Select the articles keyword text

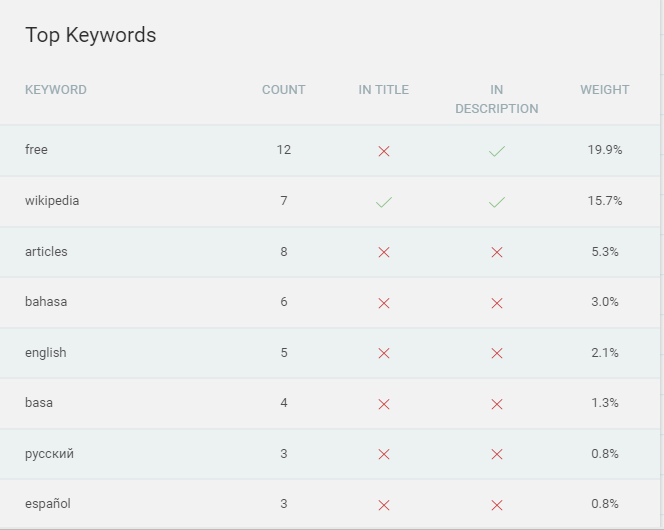point(46,251)
